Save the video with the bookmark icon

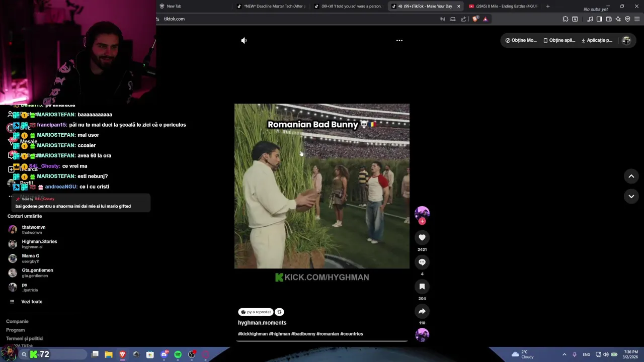coord(422,287)
